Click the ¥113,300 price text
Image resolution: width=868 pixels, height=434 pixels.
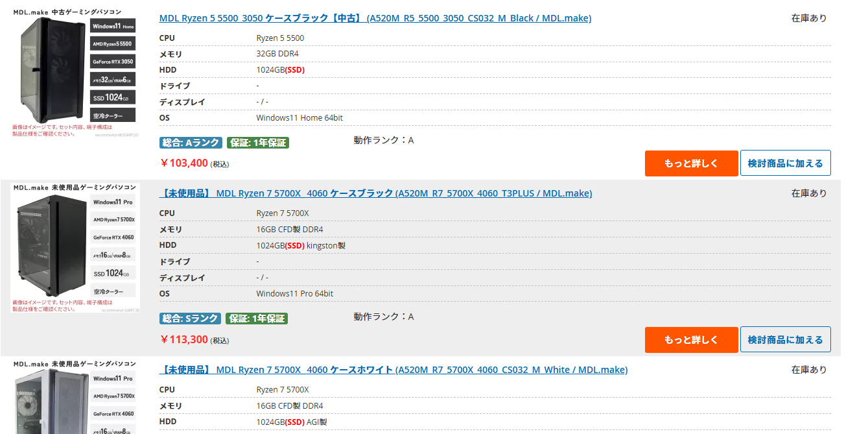pyautogui.click(x=184, y=339)
